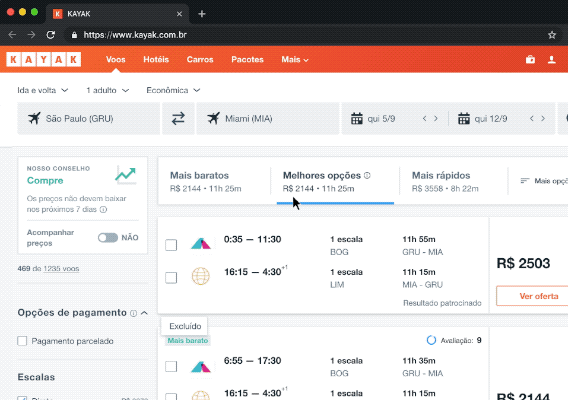Open the Econômica cabin class dropdown

173,90
